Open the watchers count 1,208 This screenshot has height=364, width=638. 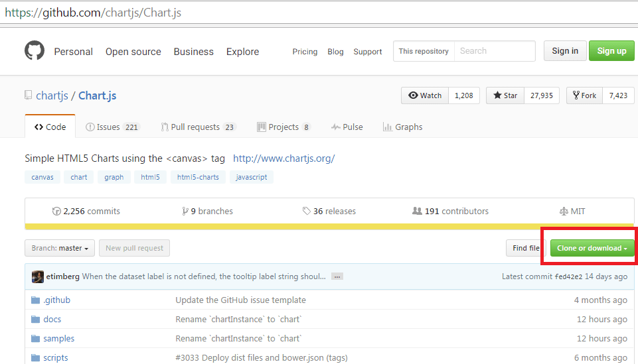[x=464, y=95]
